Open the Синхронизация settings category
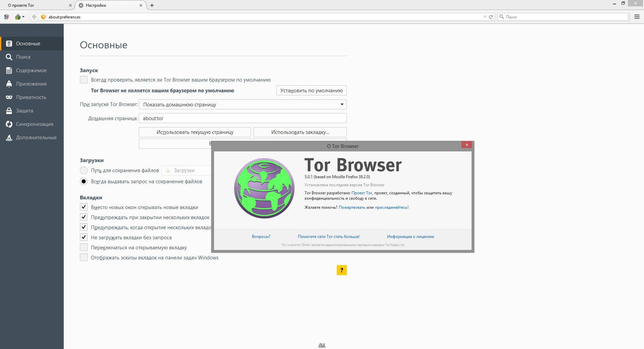Viewport: 644px width, 349px height. (32, 124)
